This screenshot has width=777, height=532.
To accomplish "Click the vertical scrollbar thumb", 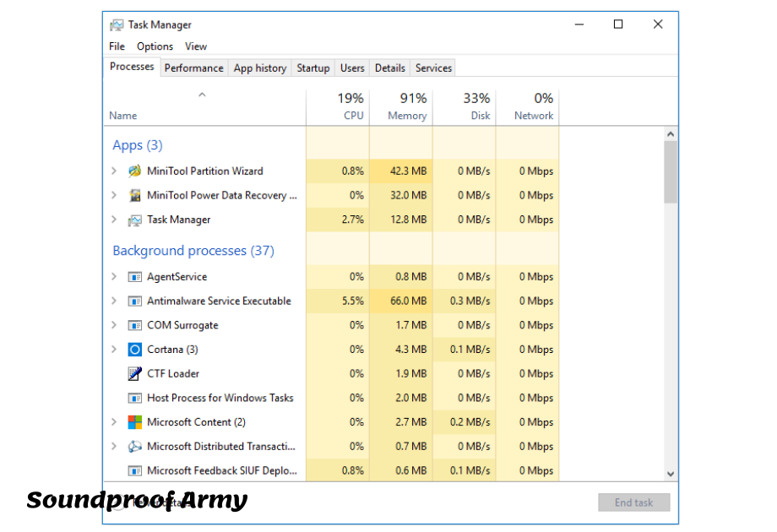I will [x=671, y=172].
